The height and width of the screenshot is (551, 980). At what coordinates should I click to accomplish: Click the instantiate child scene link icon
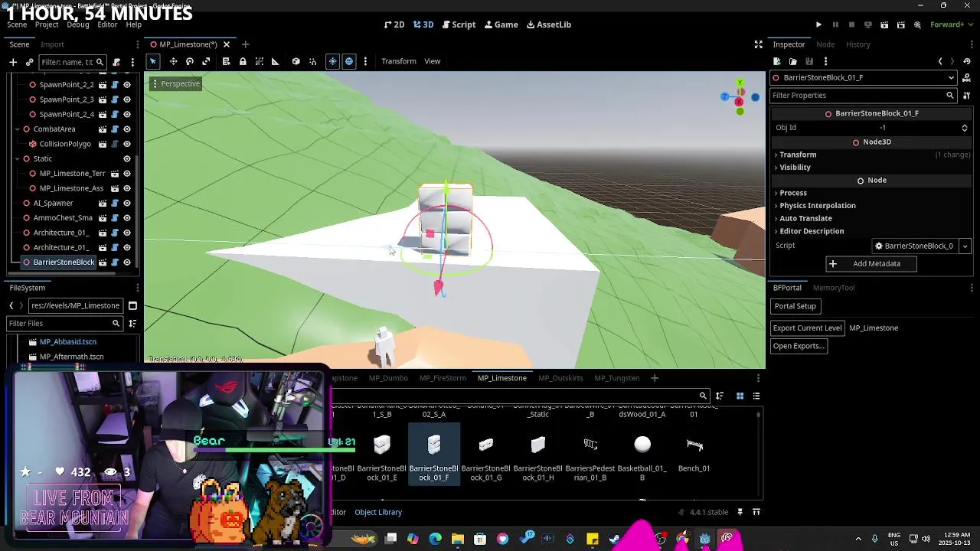click(29, 62)
